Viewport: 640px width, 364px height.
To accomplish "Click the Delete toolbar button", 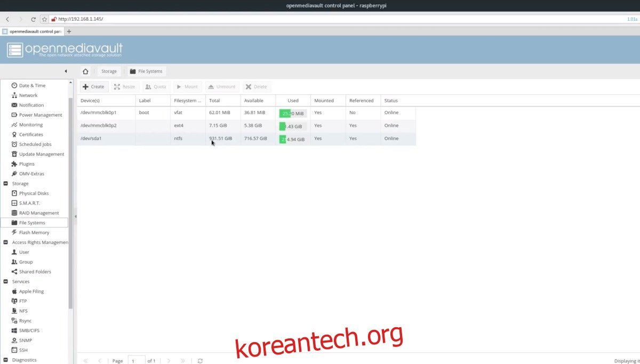I will pos(257,87).
